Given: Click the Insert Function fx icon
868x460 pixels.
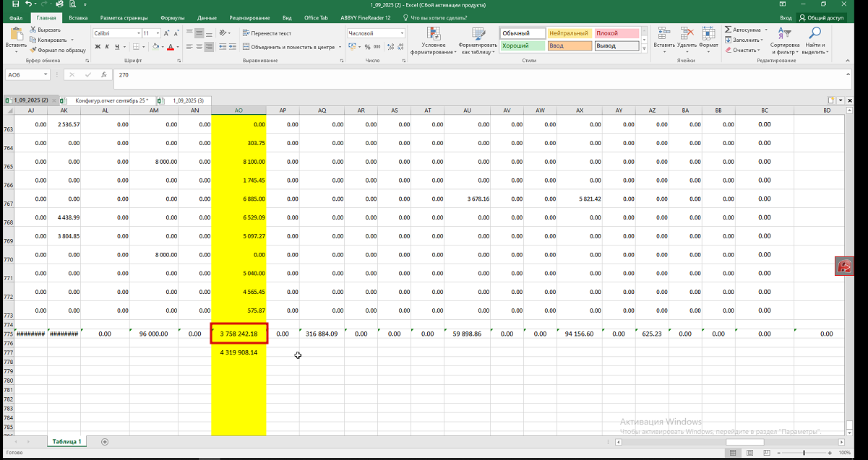Looking at the screenshot, I should pos(104,74).
